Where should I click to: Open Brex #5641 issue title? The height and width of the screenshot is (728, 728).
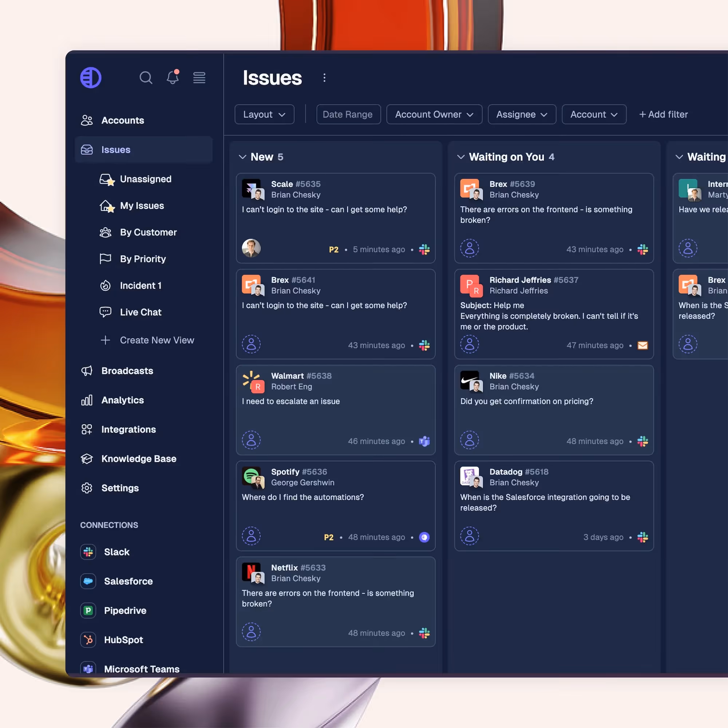293,280
